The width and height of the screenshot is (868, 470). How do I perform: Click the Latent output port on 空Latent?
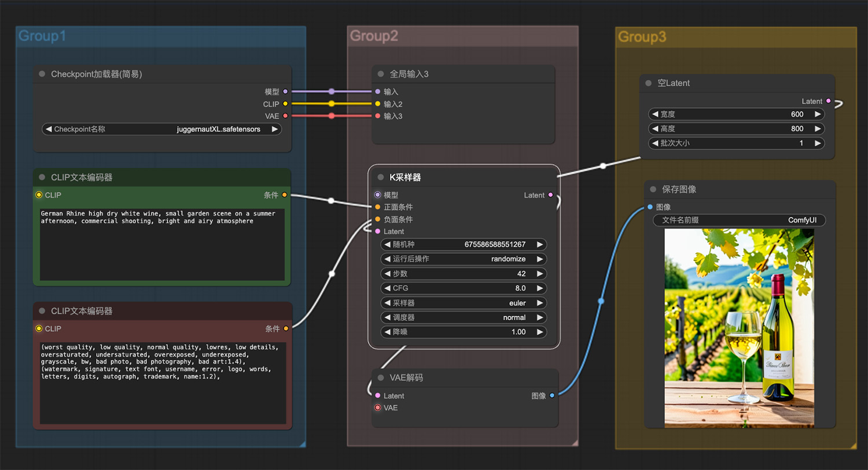pyautogui.click(x=829, y=101)
